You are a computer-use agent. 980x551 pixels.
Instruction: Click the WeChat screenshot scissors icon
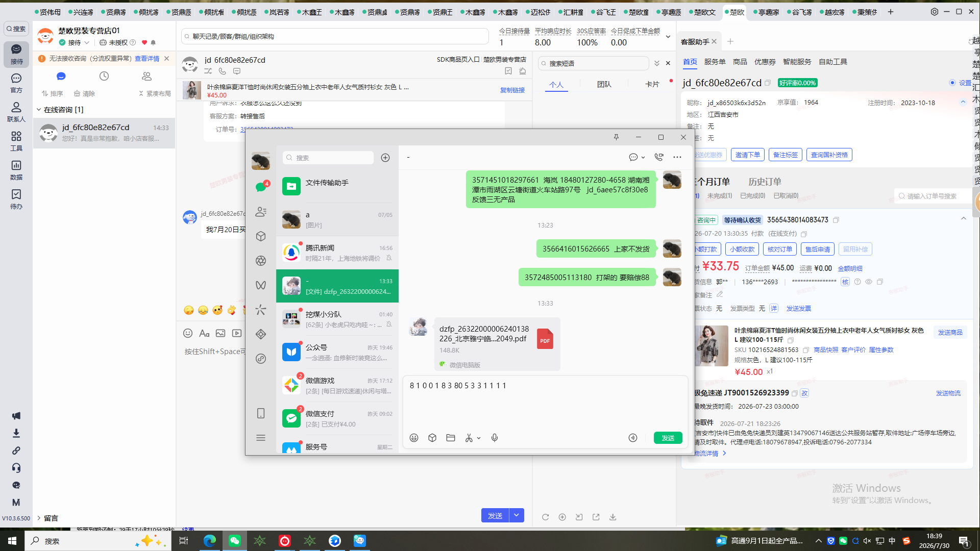469,438
